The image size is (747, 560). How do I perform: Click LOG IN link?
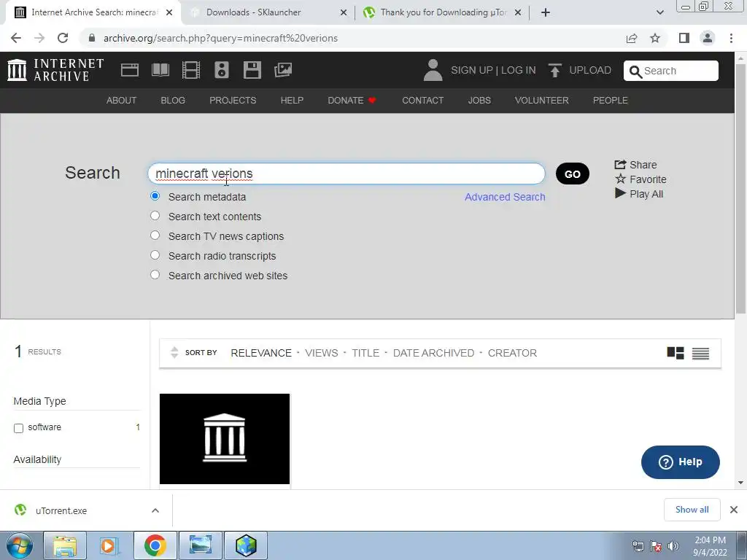tap(519, 70)
